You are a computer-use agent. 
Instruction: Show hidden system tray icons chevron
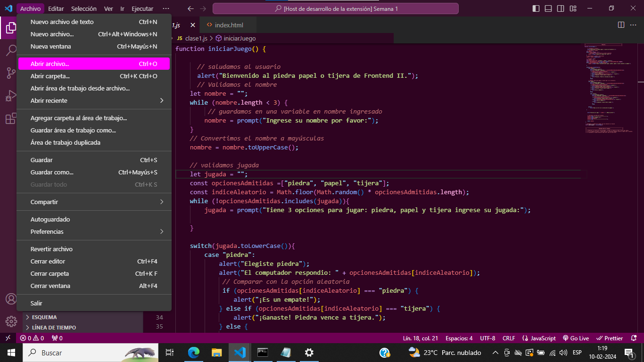[x=495, y=353]
